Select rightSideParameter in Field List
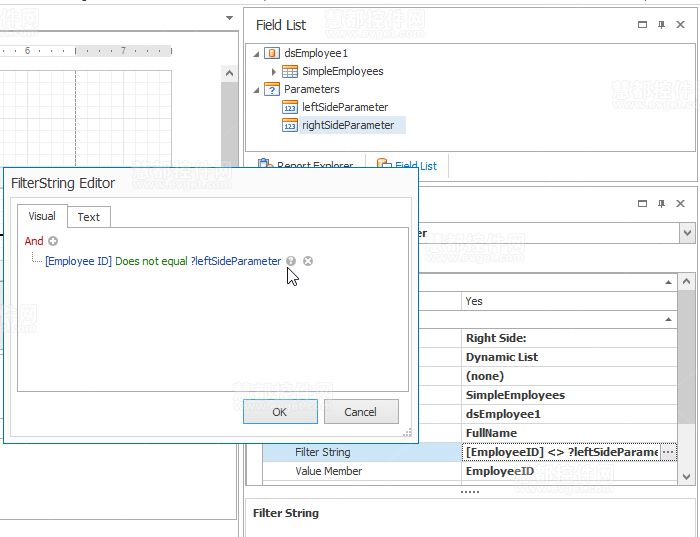Screen dimensions: 700x537 point(348,125)
